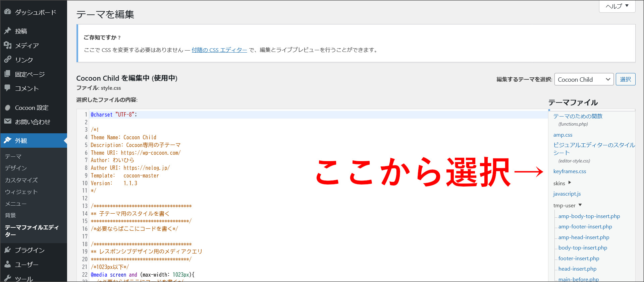Click the 'Author URI: https://nelog.jp/' line
This screenshot has height=282, width=644.
[x=130, y=168]
